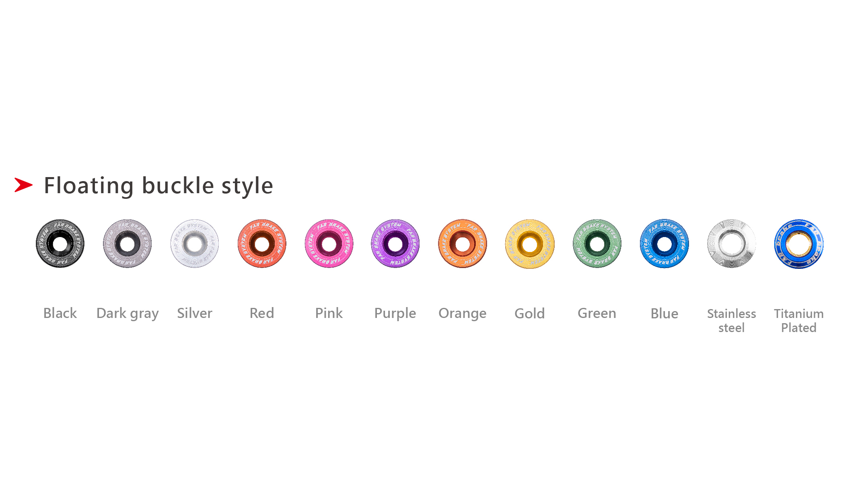Select the Orange floating buckle
This screenshot has height=489, width=868.
(463, 243)
